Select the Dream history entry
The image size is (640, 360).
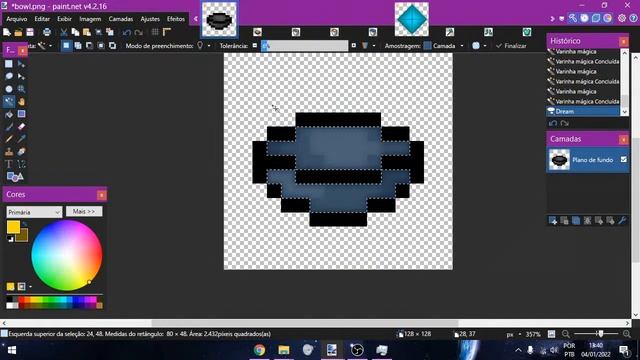coord(583,111)
